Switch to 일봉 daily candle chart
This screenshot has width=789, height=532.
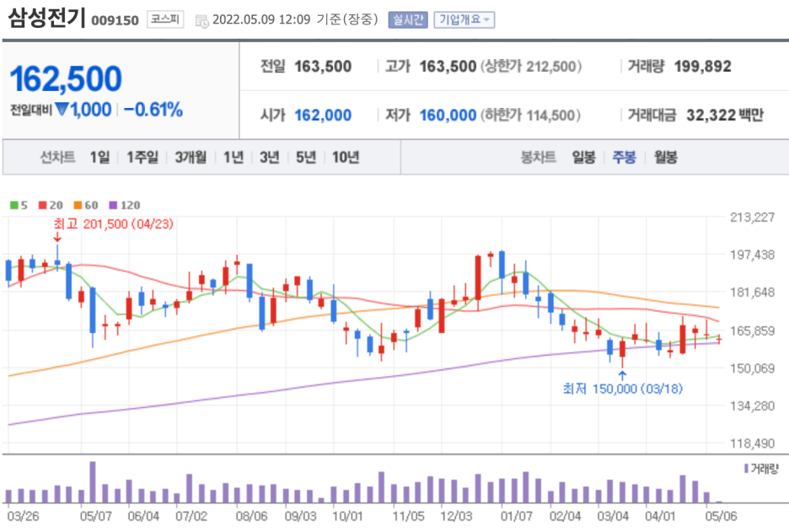583,158
